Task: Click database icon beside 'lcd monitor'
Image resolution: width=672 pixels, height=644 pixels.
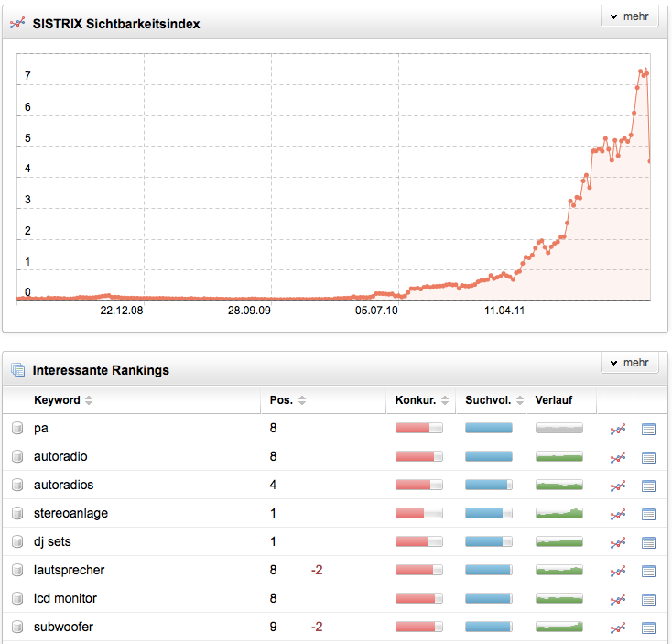Action: (x=16, y=599)
